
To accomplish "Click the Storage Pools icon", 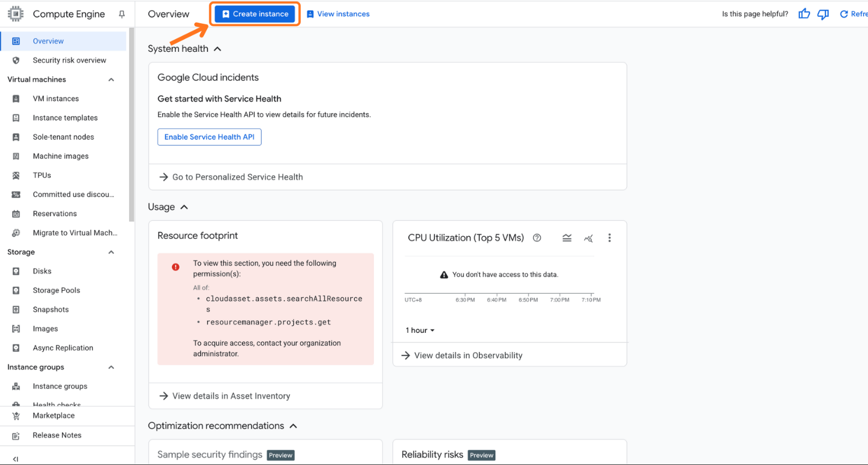I will [x=16, y=291].
